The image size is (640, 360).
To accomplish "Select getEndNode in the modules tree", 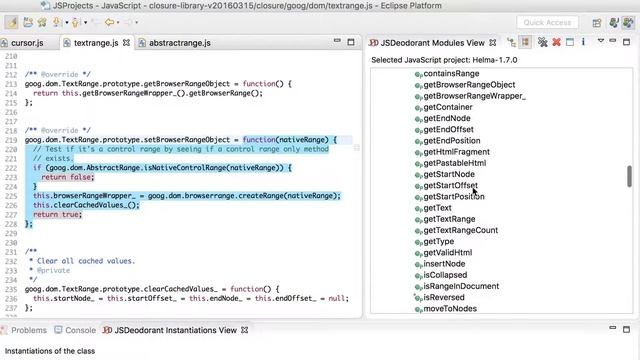I will click(x=447, y=118).
